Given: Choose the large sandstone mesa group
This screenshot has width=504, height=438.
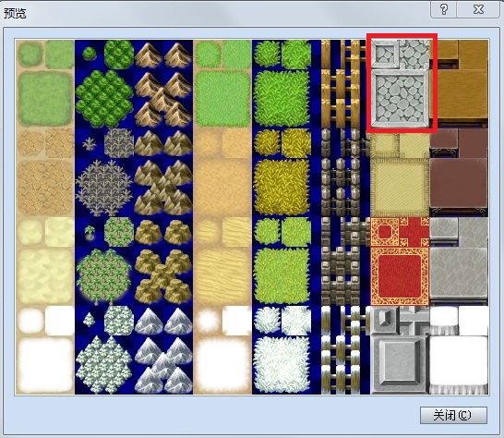Looking at the screenshot, I should coord(163,276).
